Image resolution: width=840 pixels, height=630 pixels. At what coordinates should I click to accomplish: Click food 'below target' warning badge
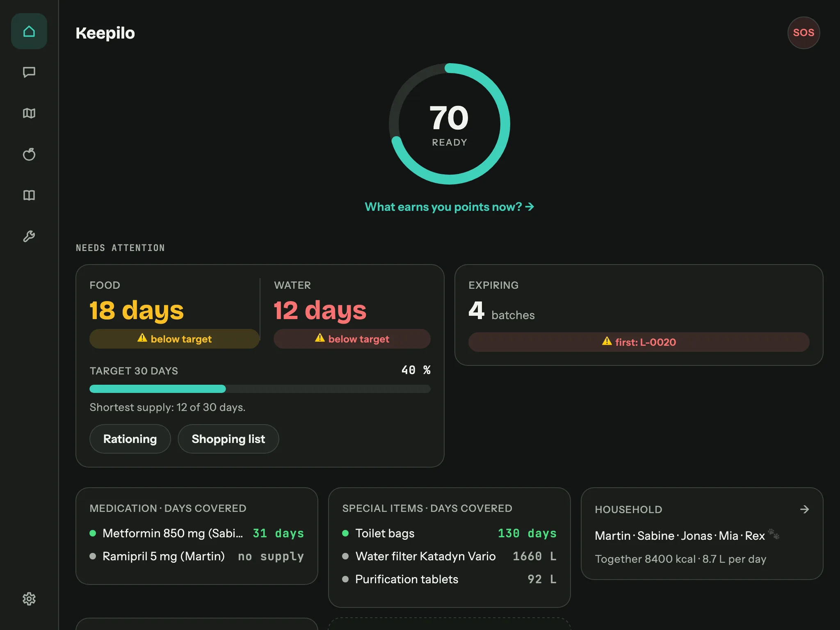point(175,339)
